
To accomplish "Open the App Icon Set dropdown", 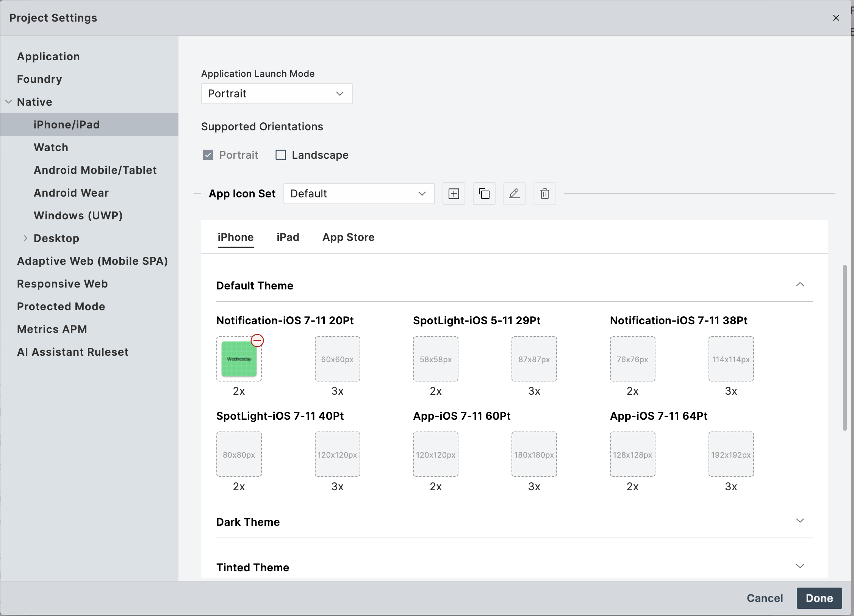I will click(x=358, y=194).
